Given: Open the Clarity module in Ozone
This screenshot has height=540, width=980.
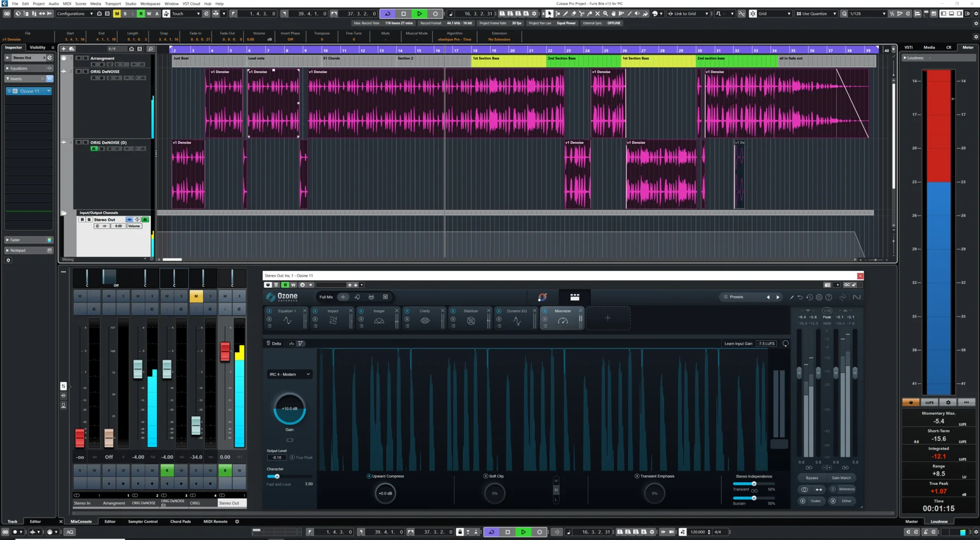Looking at the screenshot, I should 425,311.
